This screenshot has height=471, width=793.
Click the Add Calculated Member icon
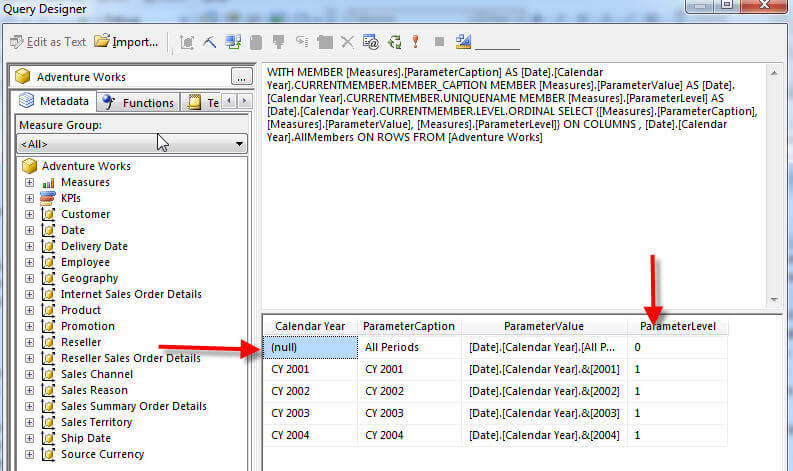233,42
